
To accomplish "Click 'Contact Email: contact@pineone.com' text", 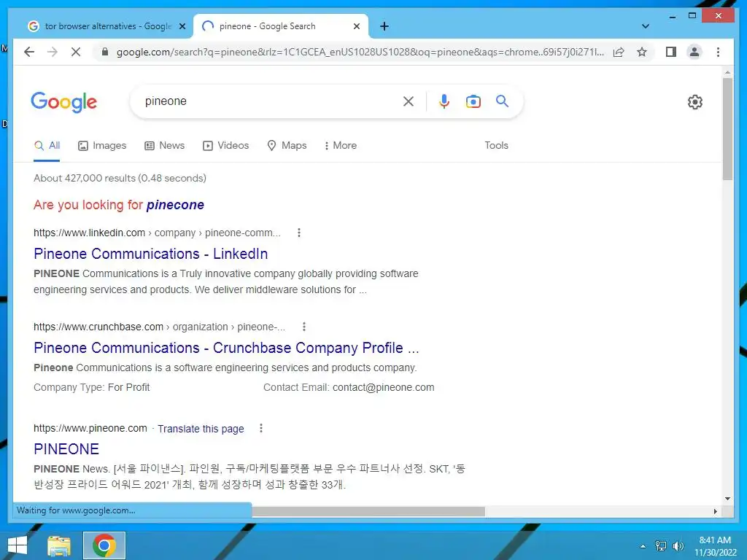I will (x=349, y=388).
